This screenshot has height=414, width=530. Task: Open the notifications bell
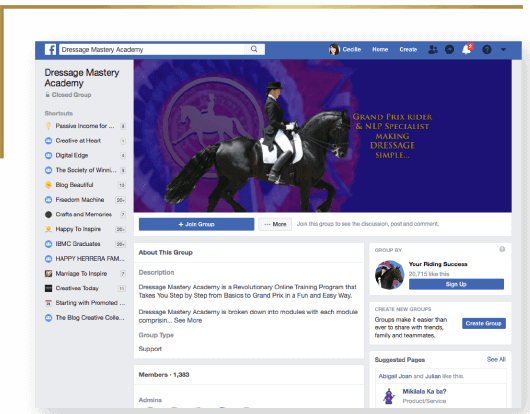(466, 49)
